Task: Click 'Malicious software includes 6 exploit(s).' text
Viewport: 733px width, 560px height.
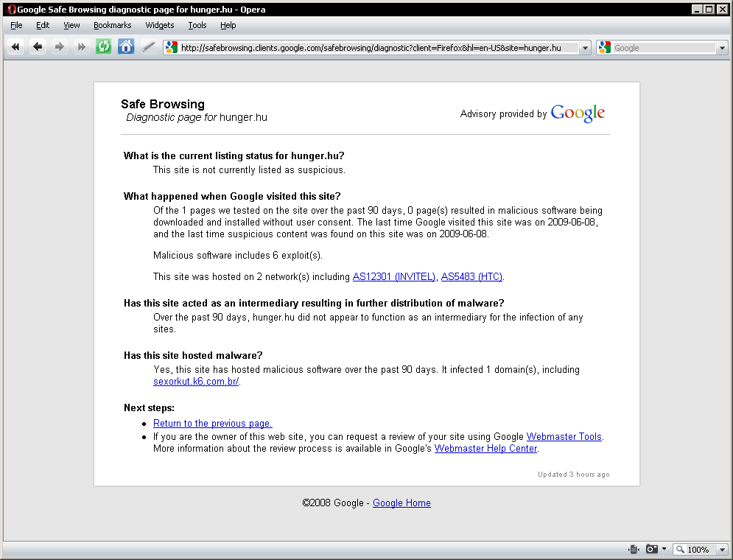Action: (238, 256)
